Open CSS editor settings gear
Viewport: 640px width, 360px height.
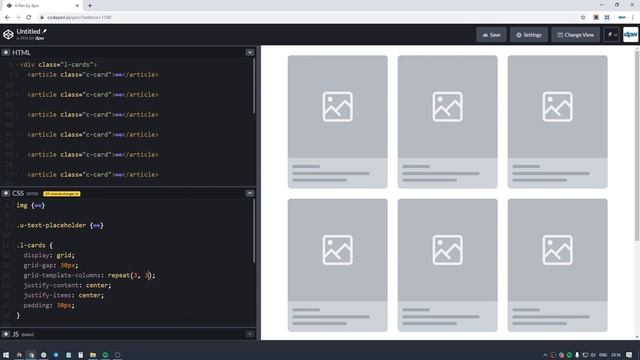(6, 193)
